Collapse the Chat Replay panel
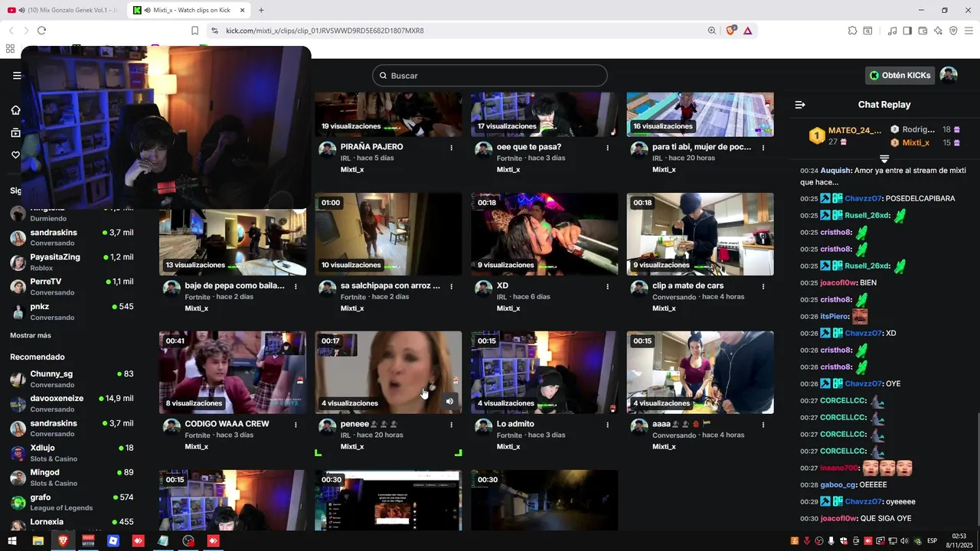The image size is (980, 551). (800, 105)
